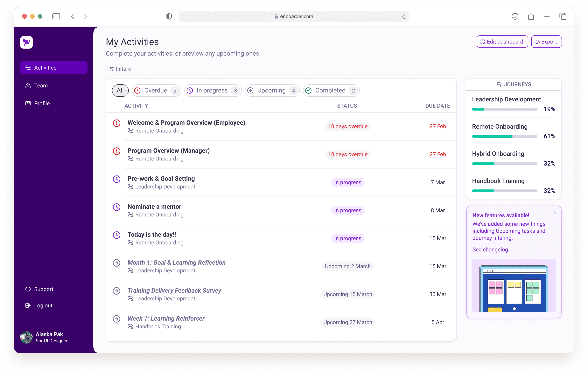Expand the Filters options
Viewport: 588px width, 375px height.
pos(120,69)
